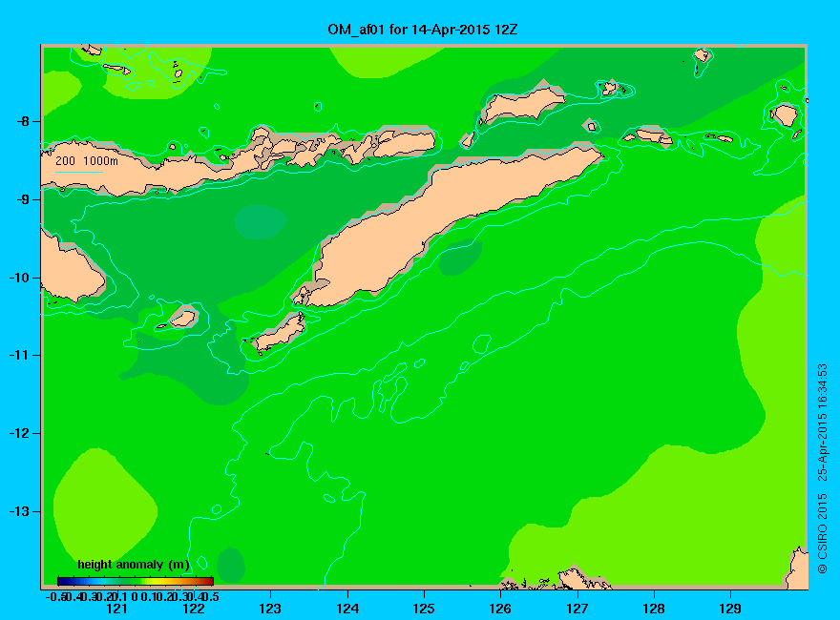Click the CSIRO 2015 copyright timestamp text

click(x=822, y=468)
